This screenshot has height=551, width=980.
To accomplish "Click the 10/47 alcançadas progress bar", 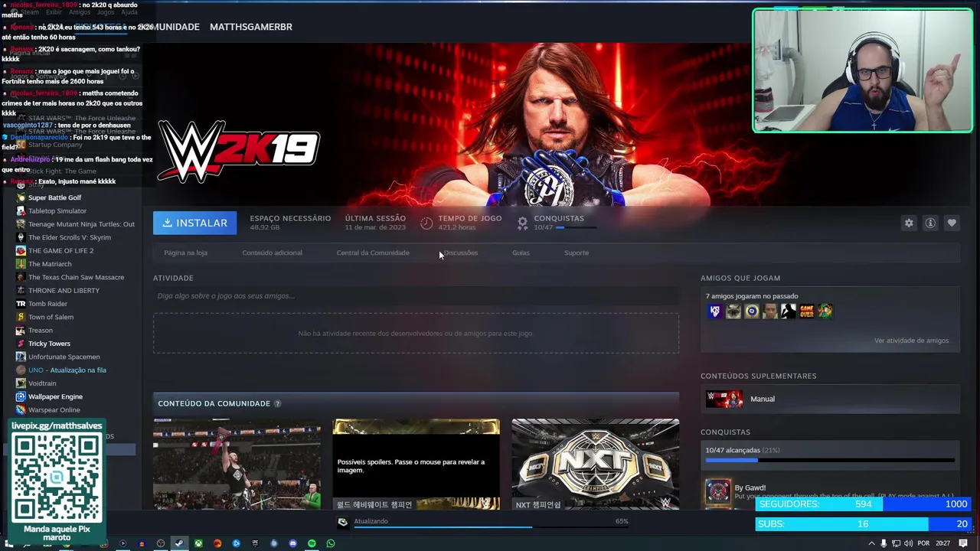I will [830, 461].
